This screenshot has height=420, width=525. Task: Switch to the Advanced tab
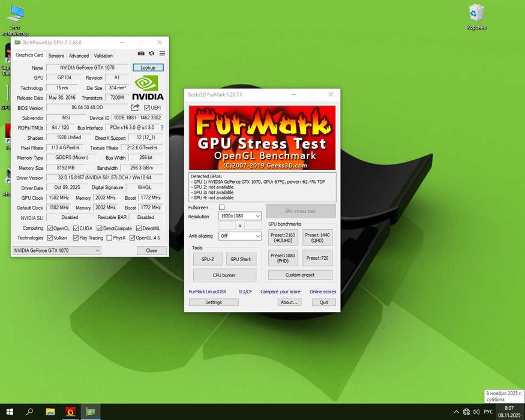pos(79,56)
